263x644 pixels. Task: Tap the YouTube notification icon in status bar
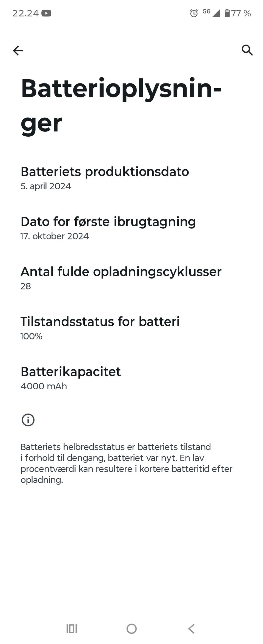(x=46, y=13)
